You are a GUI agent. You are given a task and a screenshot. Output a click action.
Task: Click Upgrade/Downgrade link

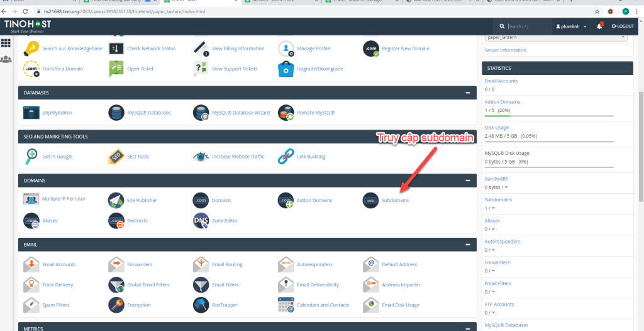click(x=320, y=69)
